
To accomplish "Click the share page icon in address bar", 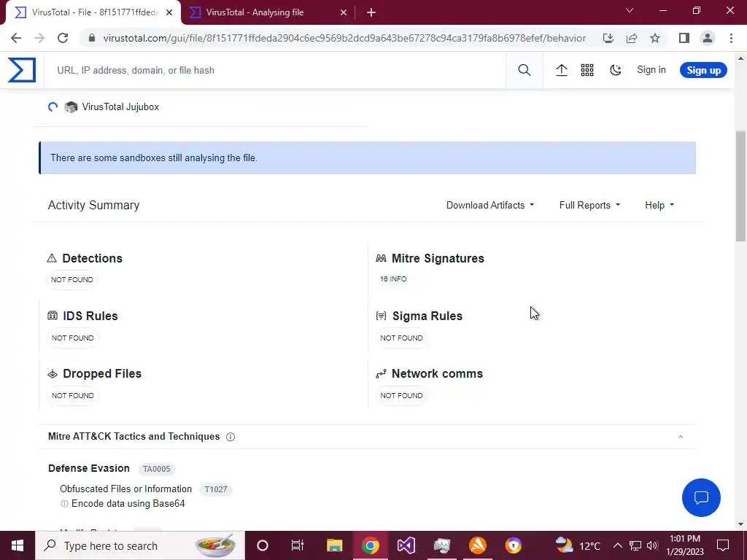I will tap(632, 38).
